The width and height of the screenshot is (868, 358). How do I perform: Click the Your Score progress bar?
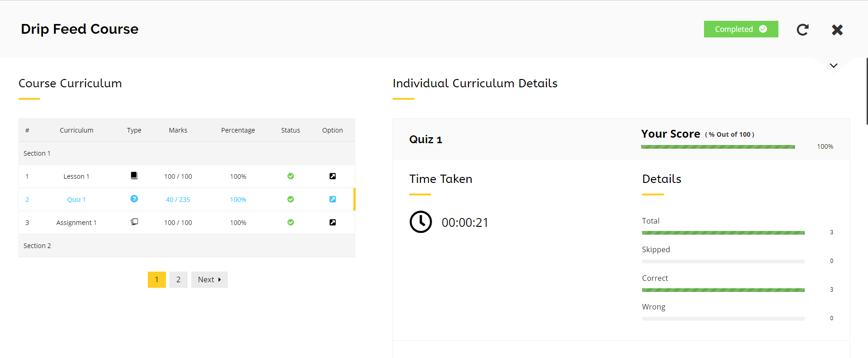tap(718, 147)
